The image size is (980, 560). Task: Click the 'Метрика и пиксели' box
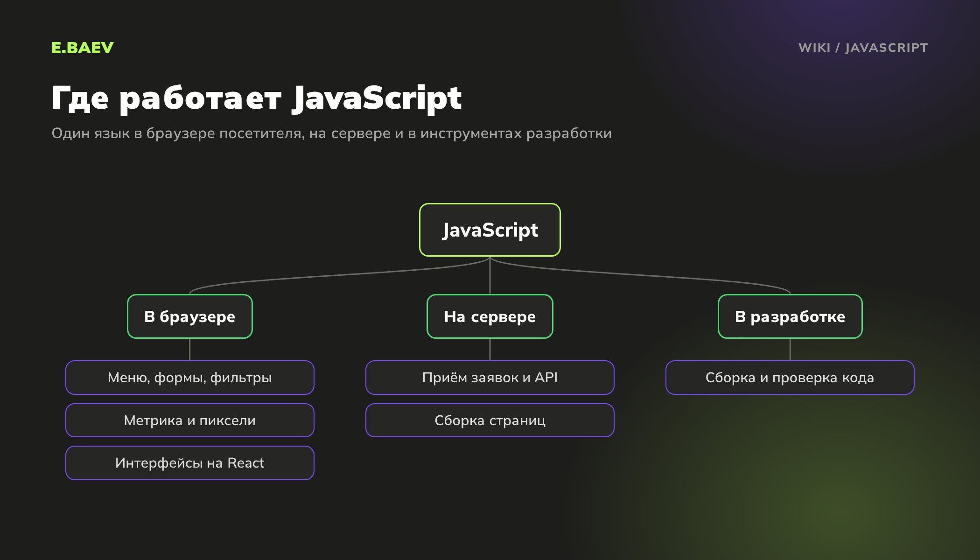(190, 420)
